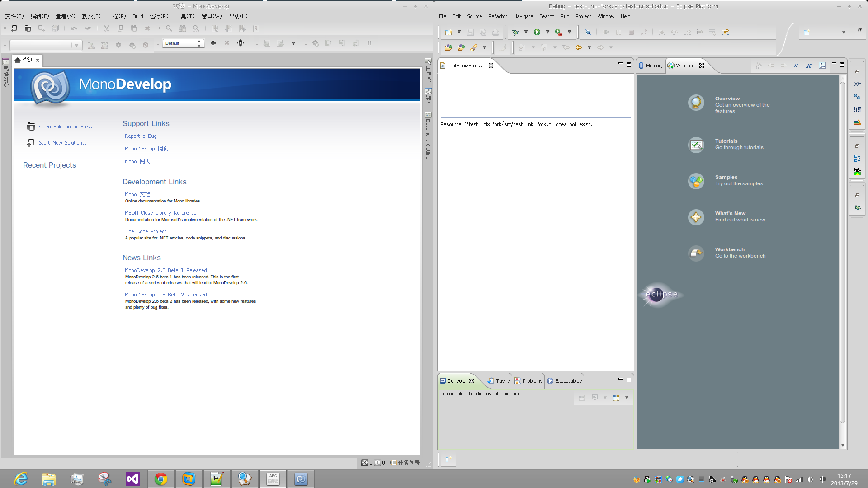This screenshot has height=488, width=868.
Task: Click the Report a Bug link
Action: (141, 136)
